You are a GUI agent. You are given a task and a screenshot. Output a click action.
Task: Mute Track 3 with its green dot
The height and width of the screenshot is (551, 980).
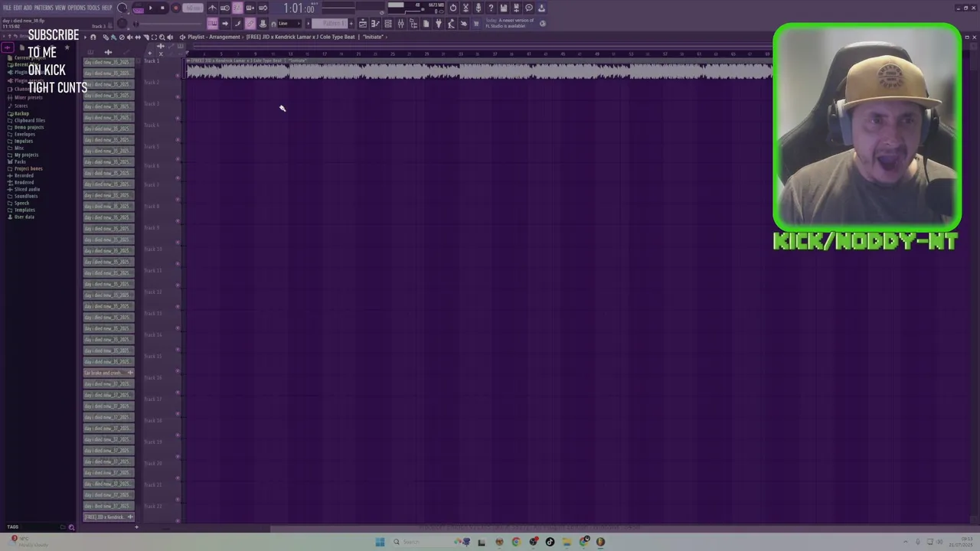click(x=178, y=119)
